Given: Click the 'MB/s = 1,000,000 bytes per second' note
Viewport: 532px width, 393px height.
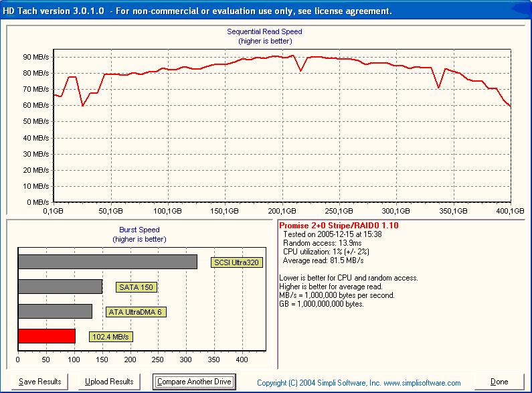Looking at the screenshot, I should point(337,295).
